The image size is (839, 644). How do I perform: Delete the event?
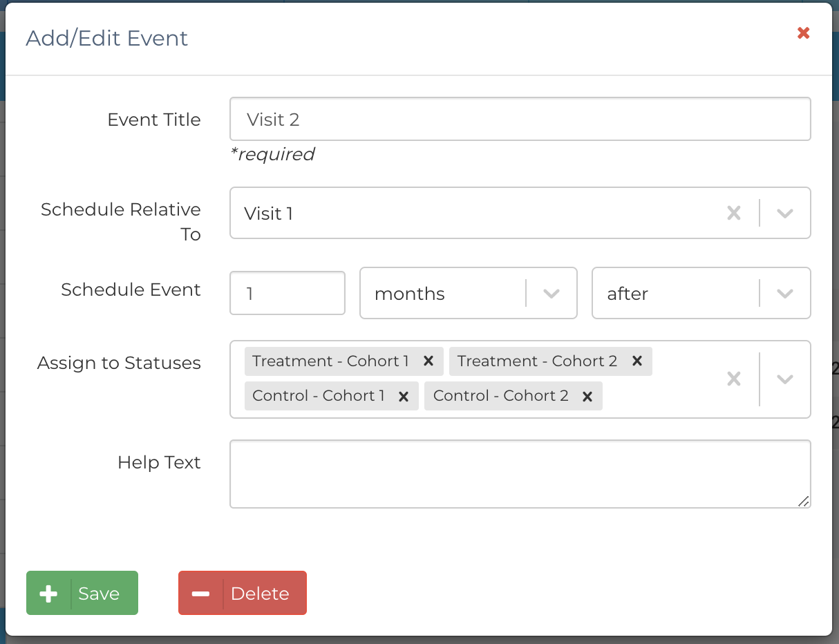coord(260,594)
